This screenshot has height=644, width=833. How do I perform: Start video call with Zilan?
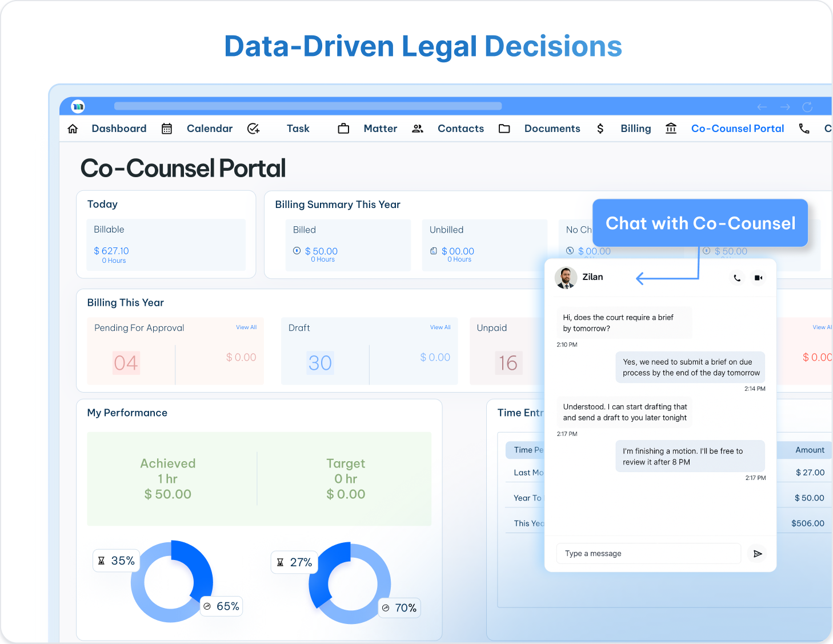point(758,278)
